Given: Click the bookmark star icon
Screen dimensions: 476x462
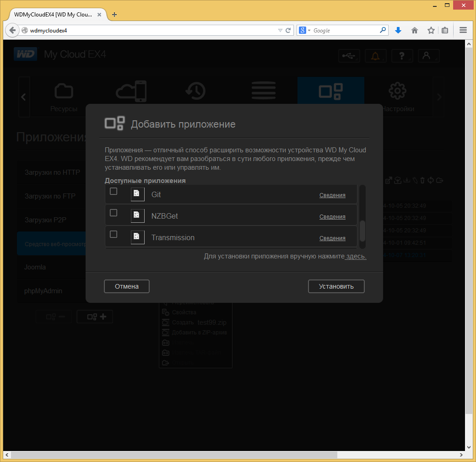Looking at the screenshot, I should point(431,30).
